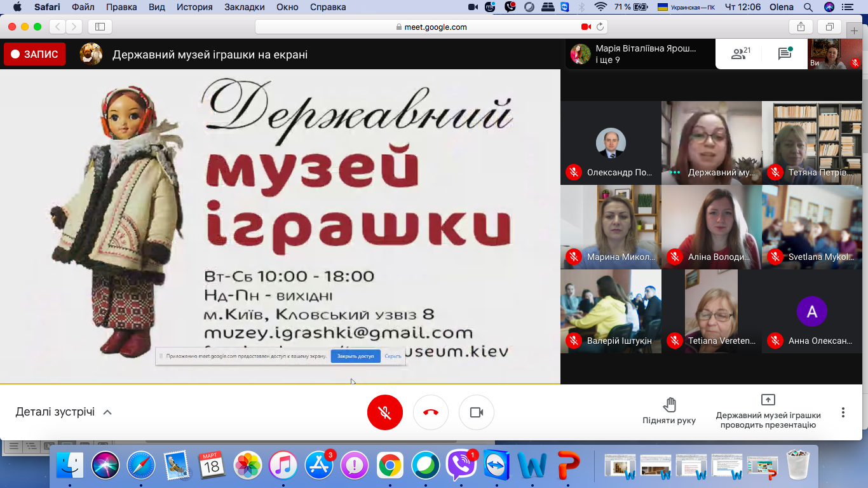Click the red hang up call button
868x488 pixels.
coord(431,412)
